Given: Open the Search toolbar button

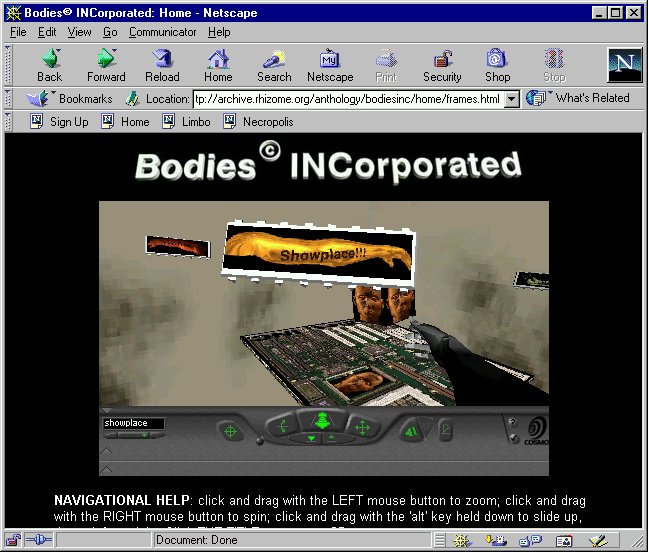Looking at the screenshot, I should pos(274,65).
